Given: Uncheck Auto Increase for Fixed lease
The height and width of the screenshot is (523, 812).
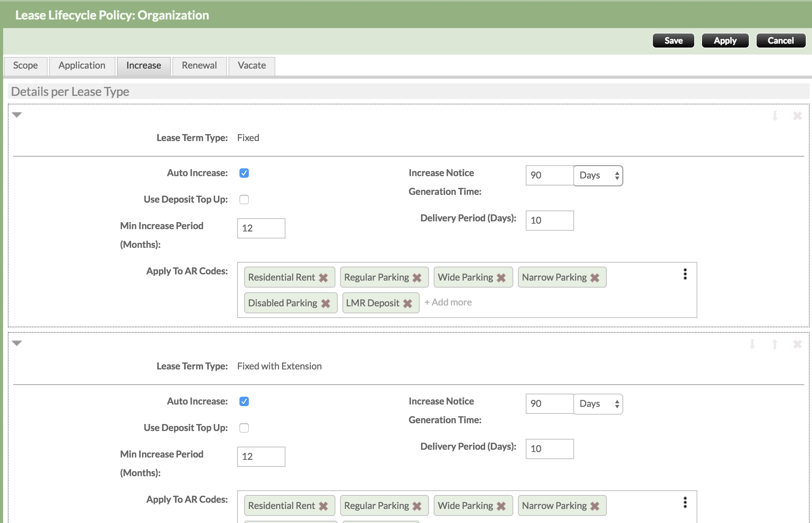Looking at the screenshot, I should 244,173.
